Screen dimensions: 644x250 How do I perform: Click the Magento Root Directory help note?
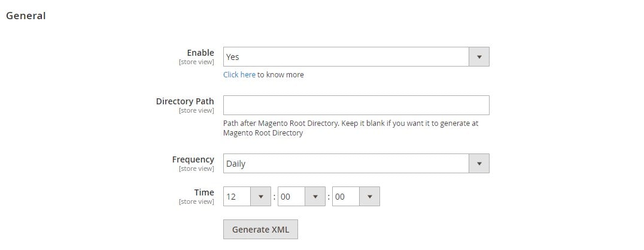pos(351,128)
